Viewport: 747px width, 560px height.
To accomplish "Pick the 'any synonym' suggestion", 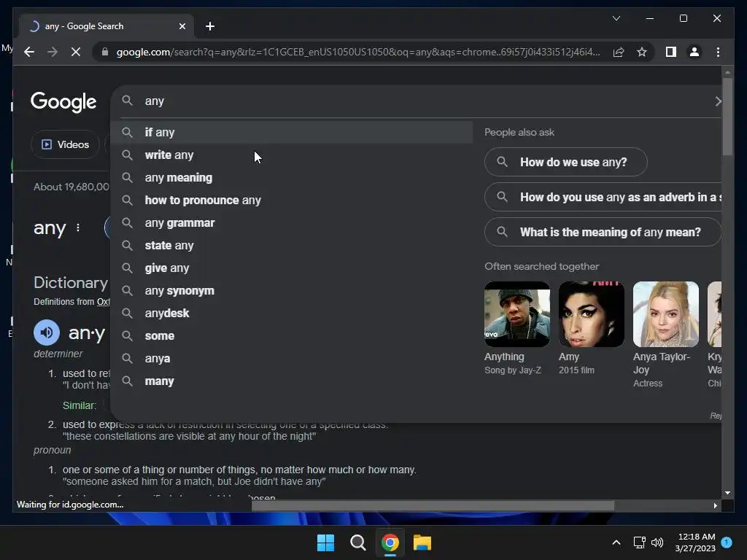I will pyautogui.click(x=292, y=290).
